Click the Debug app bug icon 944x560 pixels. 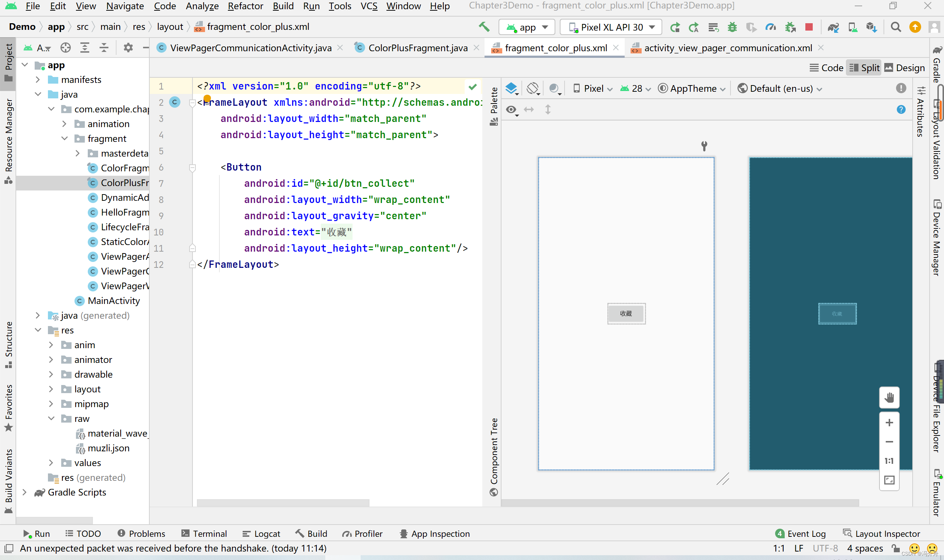point(732,27)
